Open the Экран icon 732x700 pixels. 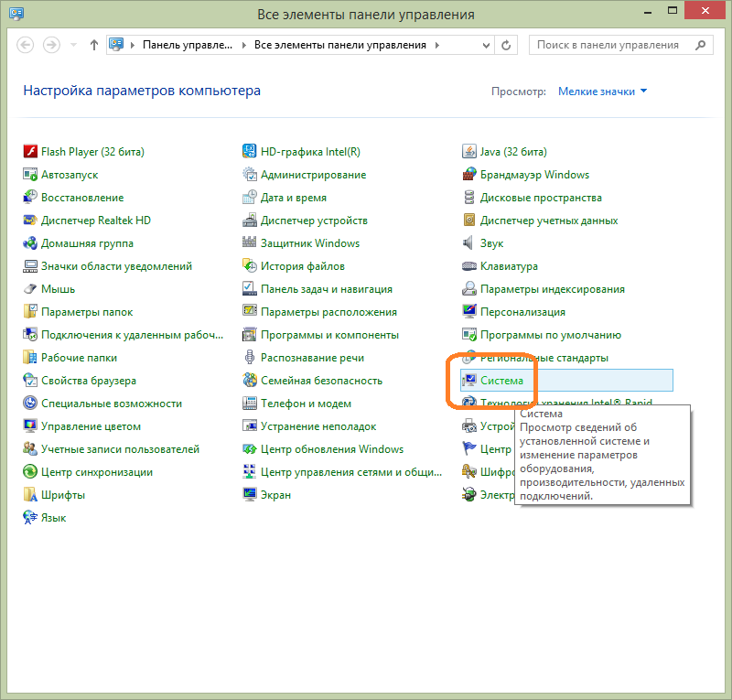click(x=250, y=494)
